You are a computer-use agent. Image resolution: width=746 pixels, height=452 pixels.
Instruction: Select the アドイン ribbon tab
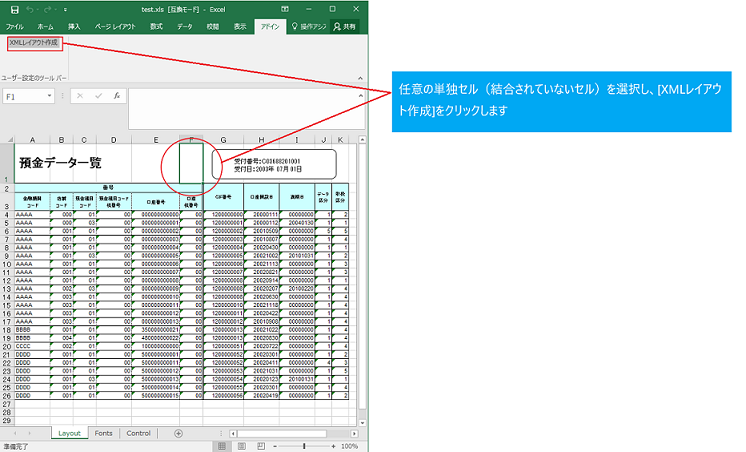pyautogui.click(x=270, y=27)
